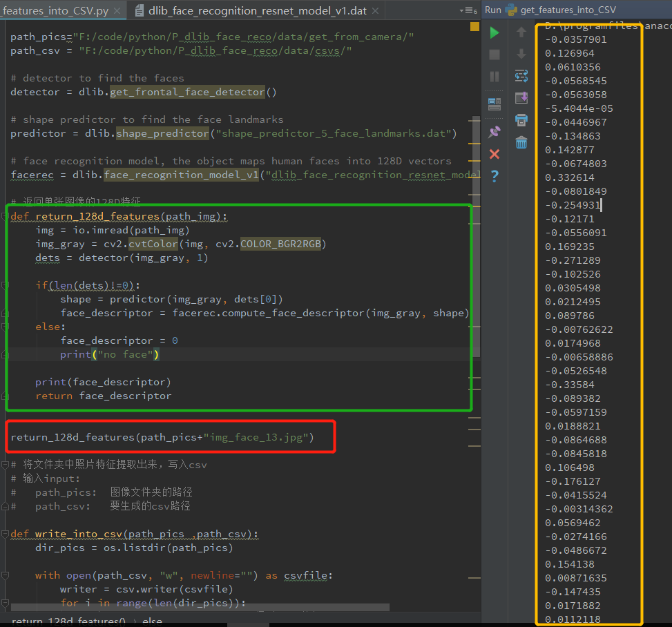Click the Stop process square icon
The width and height of the screenshot is (672, 627).
494,55
